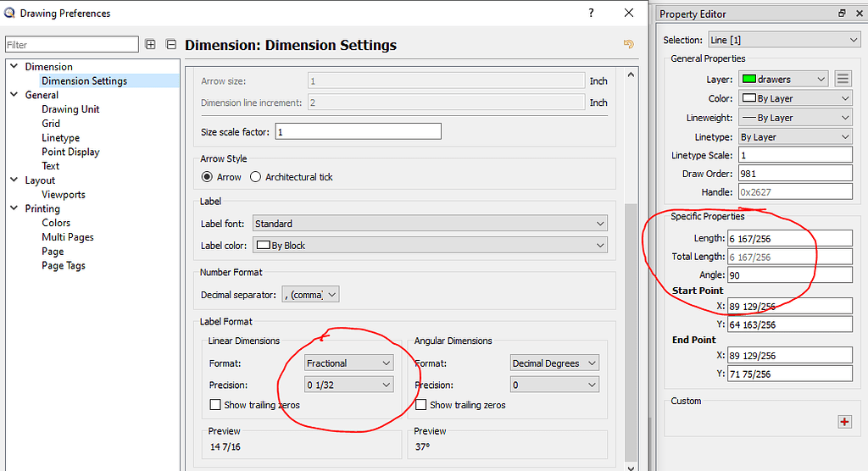Viewport: 868px width, 471px height.
Task: Click End Point X field
Action: (x=790, y=355)
